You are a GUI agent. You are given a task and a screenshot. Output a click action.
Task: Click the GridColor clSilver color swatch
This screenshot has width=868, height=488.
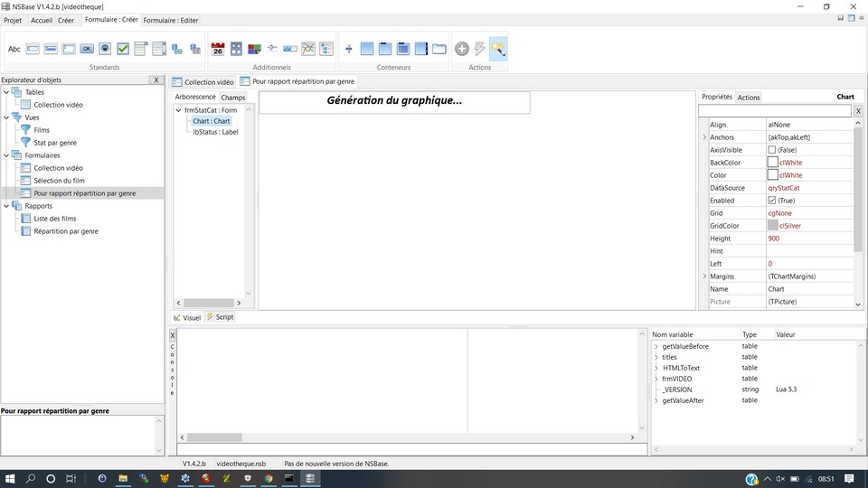pyautogui.click(x=772, y=226)
